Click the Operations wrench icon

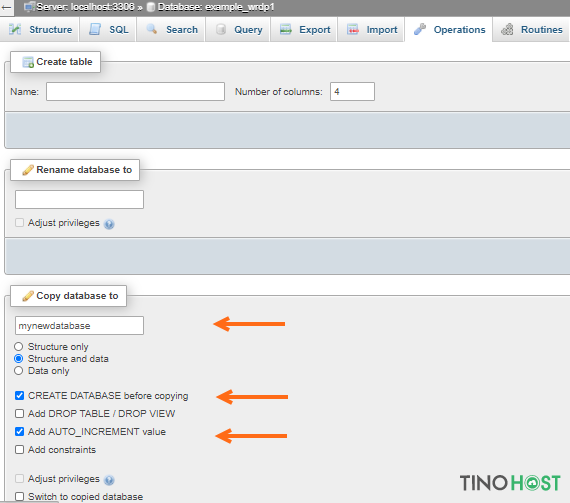point(420,29)
